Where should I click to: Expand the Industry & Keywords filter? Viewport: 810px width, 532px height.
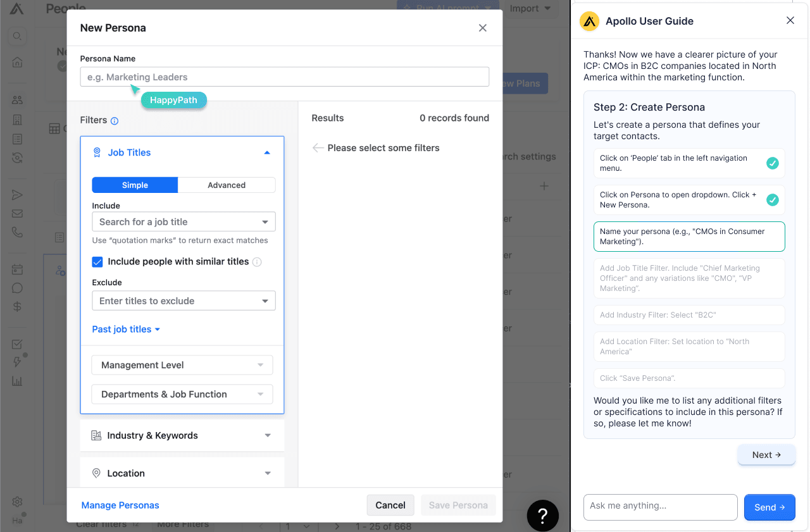click(182, 435)
